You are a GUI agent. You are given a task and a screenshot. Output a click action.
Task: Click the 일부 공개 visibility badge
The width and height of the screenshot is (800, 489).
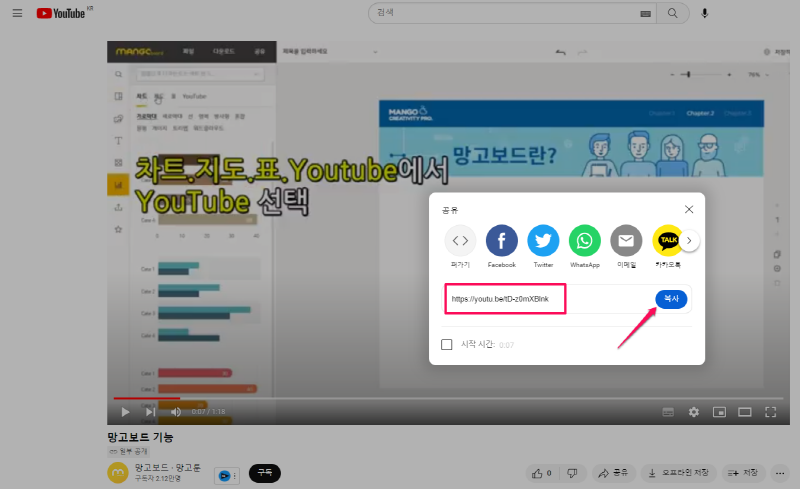[x=129, y=451]
